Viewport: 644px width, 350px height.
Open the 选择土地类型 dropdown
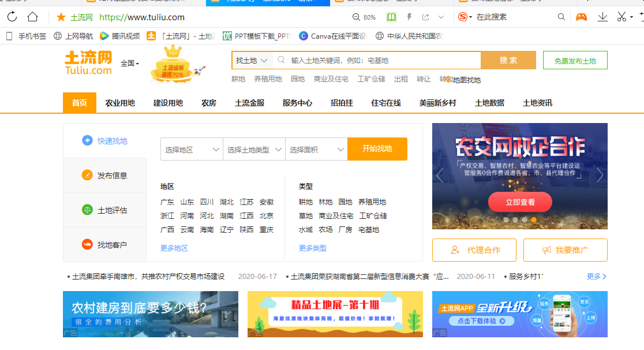point(254,150)
